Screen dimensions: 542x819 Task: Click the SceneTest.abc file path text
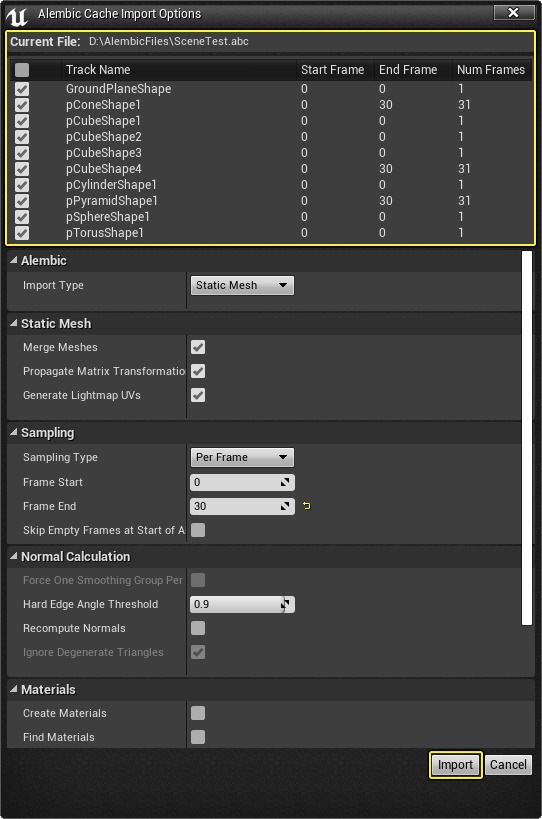pyautogui.click(x=169, y=41)
